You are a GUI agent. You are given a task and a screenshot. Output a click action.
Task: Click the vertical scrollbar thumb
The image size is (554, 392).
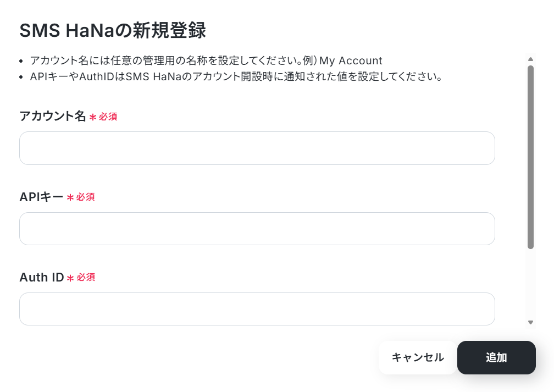coord(530,157)
